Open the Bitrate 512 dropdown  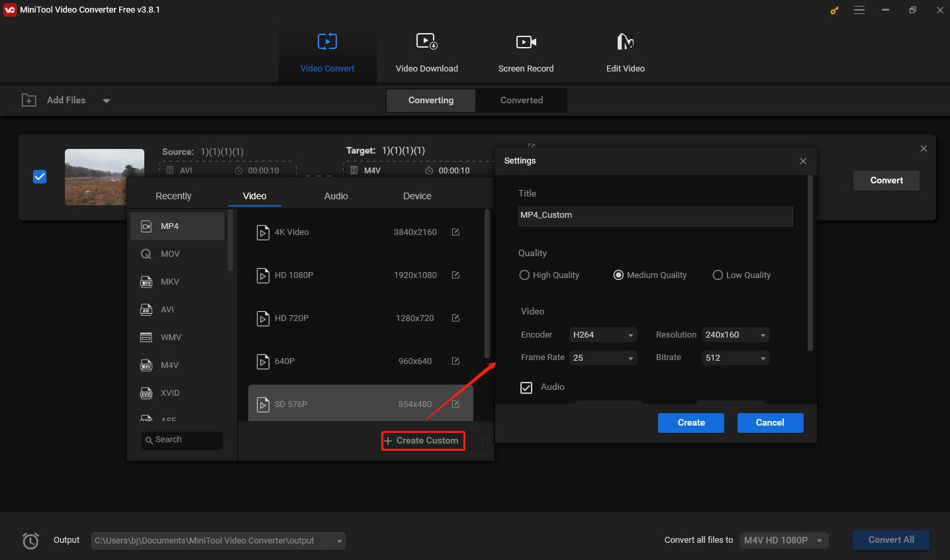pos(736,358)
